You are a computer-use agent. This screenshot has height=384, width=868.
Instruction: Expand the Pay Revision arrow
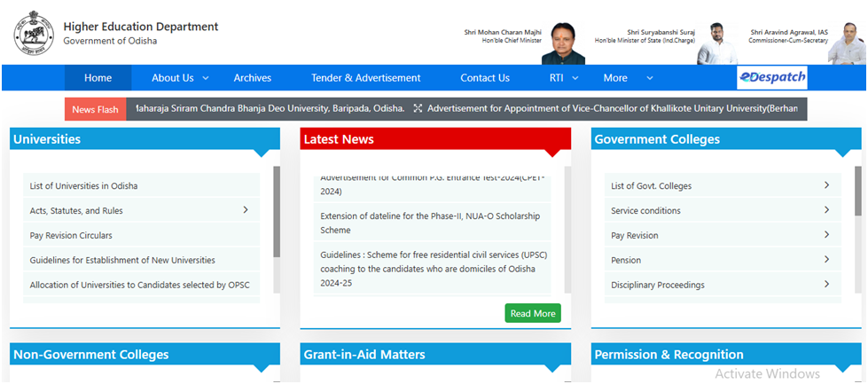826,235
